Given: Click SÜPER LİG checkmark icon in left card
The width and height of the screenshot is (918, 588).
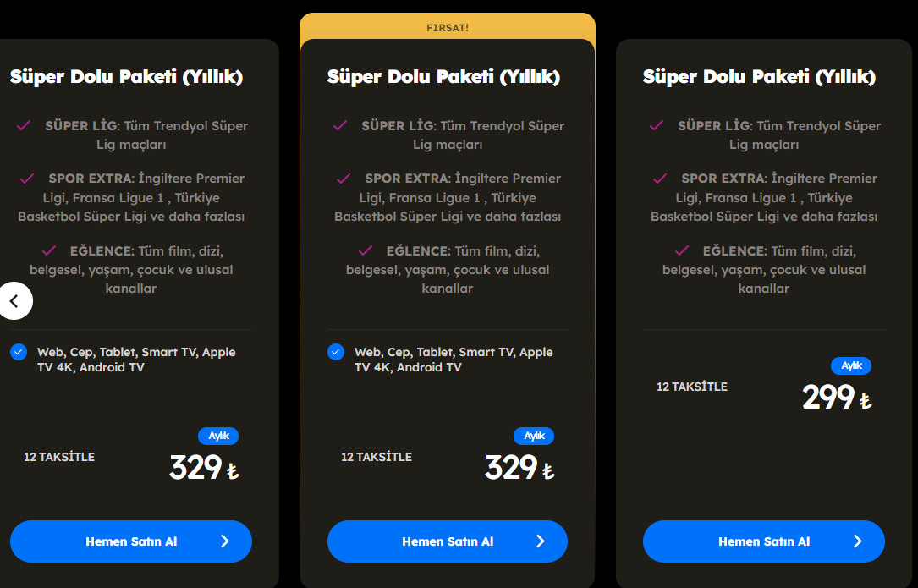Looking at the screenshot, I should click(x=24, y=125).
